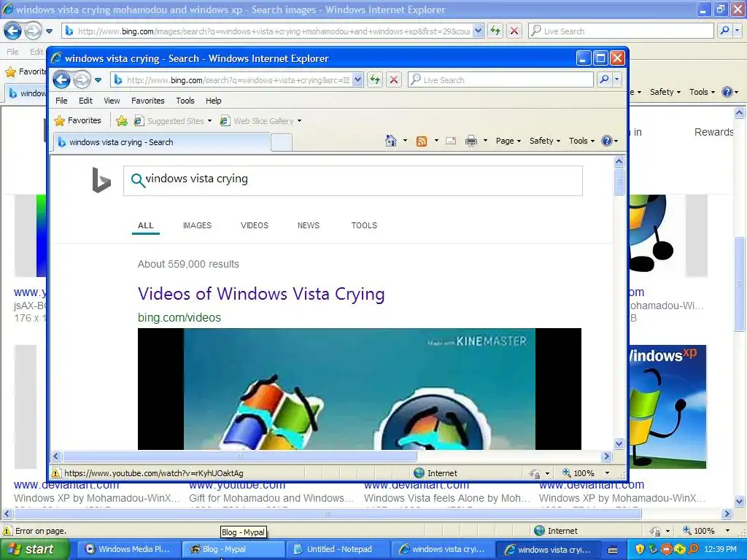The height and width of the screenshot is (560, 747).
Task: Open Bing TOOLS tab
Action: [364, 225]
